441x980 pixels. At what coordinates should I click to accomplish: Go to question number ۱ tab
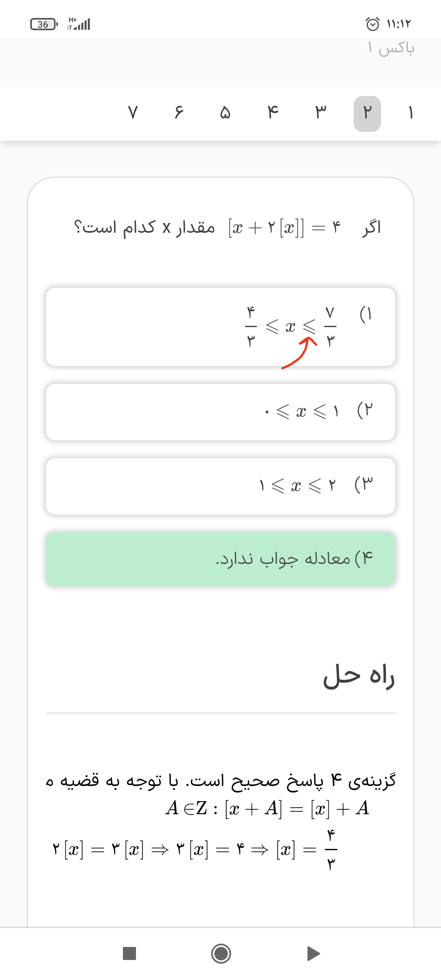click(410, 113)
